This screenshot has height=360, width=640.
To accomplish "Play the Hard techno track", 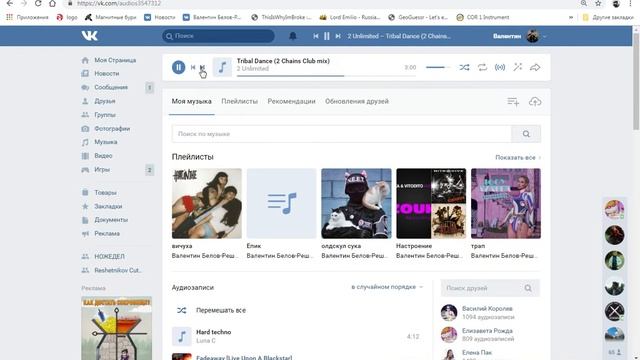I will click(182, 336).
